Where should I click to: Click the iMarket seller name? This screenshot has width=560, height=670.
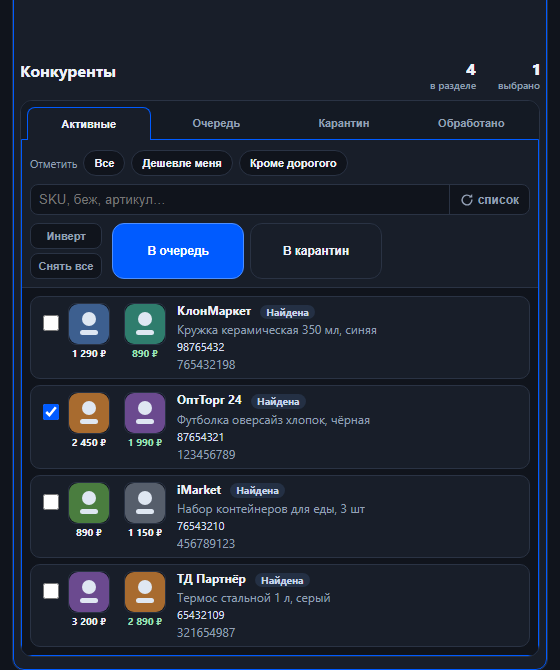(x=199, y=490)
